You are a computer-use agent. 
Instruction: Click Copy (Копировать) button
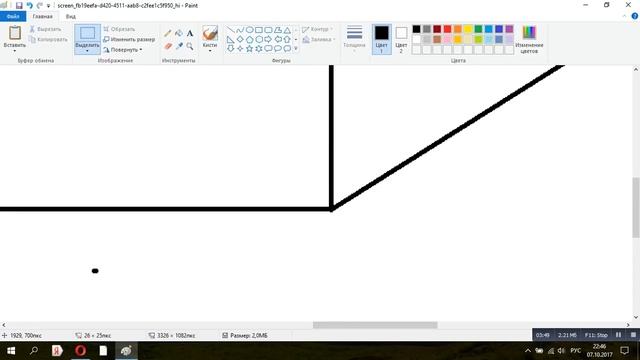coord(48,40)
